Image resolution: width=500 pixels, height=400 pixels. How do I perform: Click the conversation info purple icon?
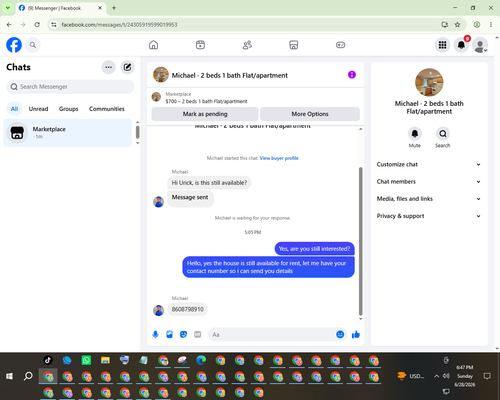click(x=352, y=75)
